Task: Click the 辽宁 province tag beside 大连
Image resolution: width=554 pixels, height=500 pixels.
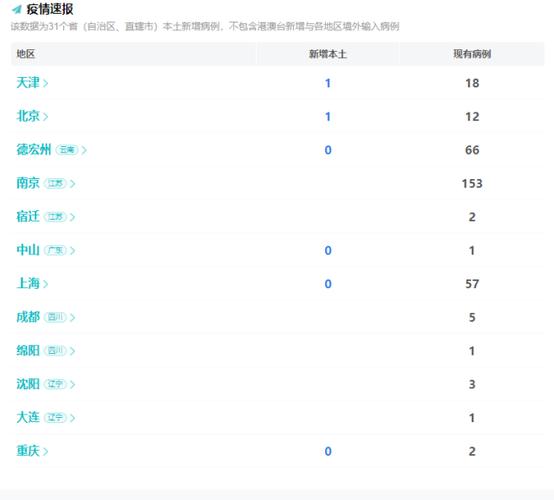Action: click(55, 418)
